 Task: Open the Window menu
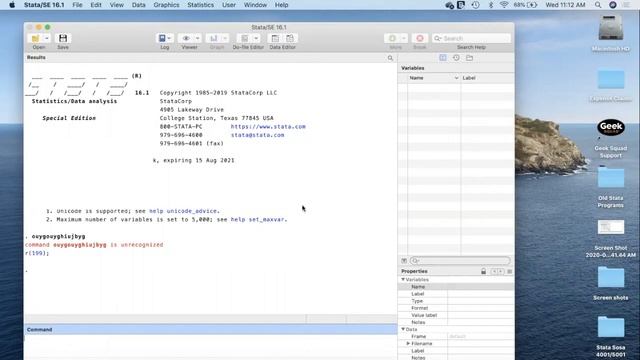(x=255, y=5)
